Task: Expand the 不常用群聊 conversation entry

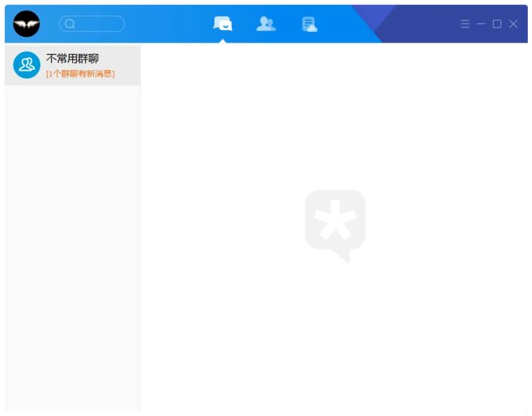Action: pos(71,65)
